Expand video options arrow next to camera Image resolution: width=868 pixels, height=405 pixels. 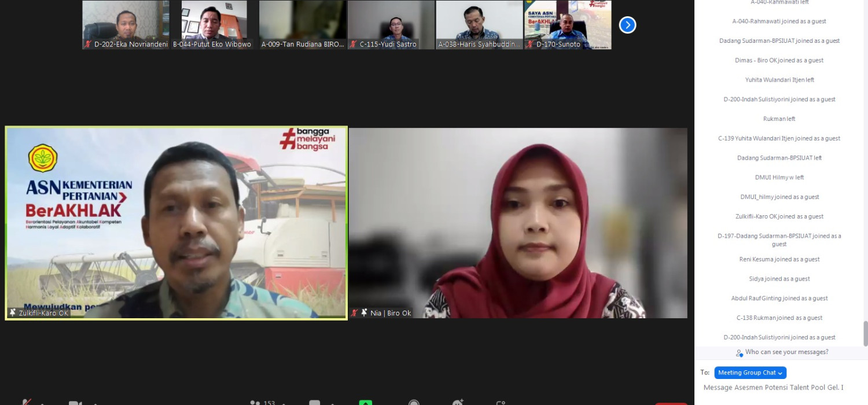point(93,403)
